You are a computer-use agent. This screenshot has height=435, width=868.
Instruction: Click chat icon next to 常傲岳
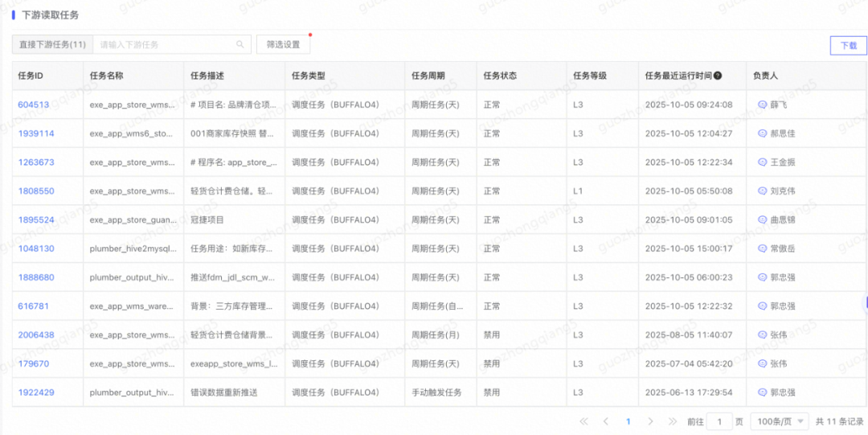(762, 248)
